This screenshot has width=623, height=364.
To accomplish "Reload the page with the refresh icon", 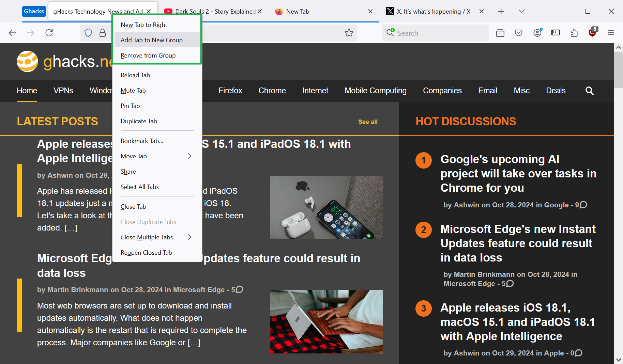I will (49, 33).
